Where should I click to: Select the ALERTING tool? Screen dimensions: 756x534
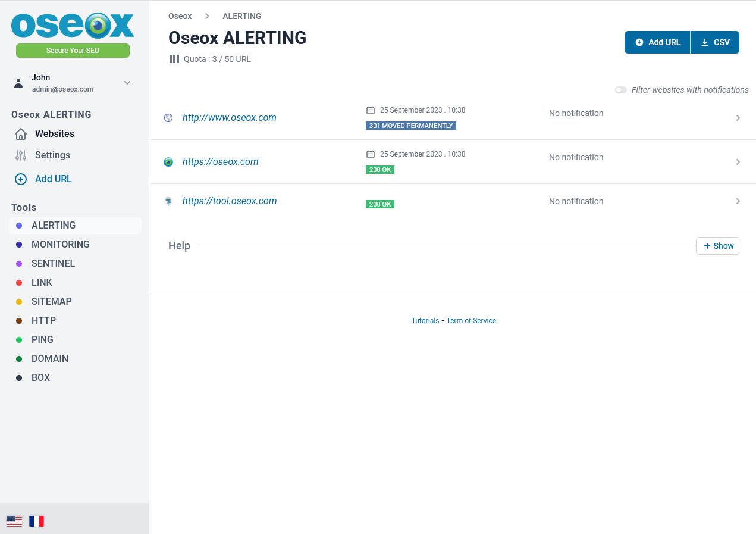[x=75, y=226]
